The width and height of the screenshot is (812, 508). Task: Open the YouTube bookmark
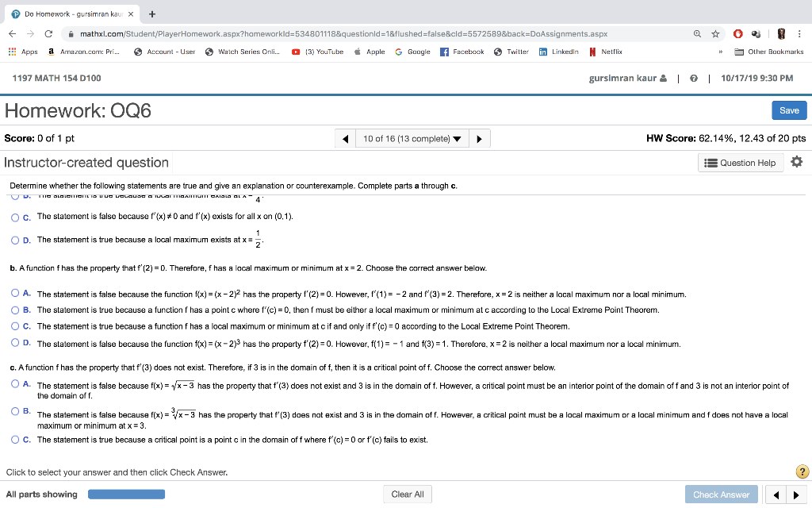[x=317, y=52]
